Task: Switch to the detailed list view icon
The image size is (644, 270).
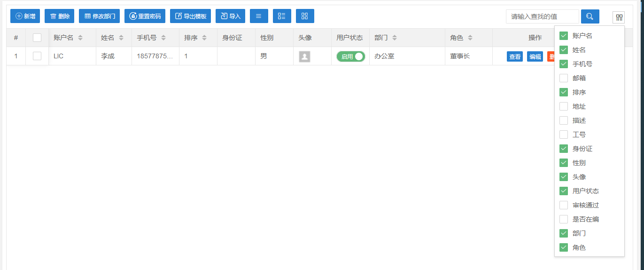Action: tap(282, 16)
